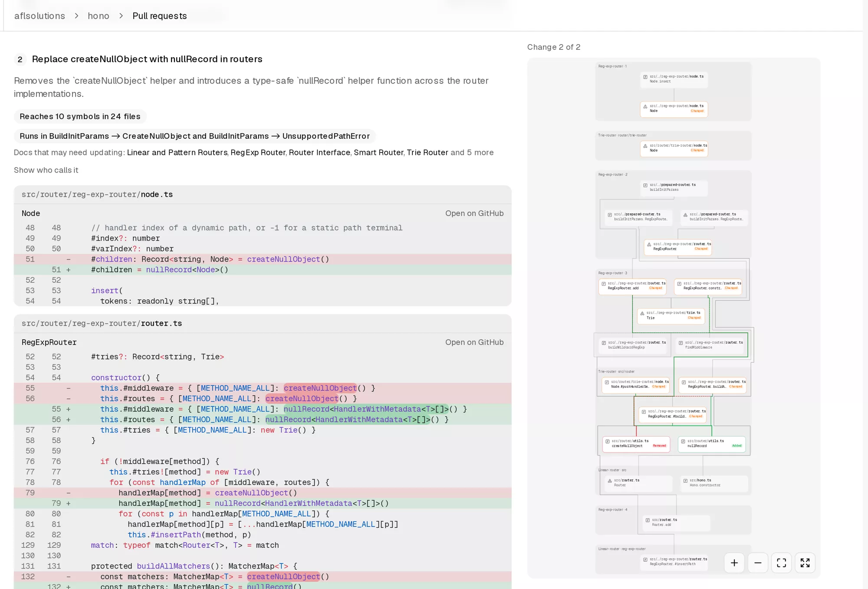868x589 pixels.
Task: Select the buildInitParams graph node in prepared-router.ts
Action: pyautogui.click(x=674, y=187)
